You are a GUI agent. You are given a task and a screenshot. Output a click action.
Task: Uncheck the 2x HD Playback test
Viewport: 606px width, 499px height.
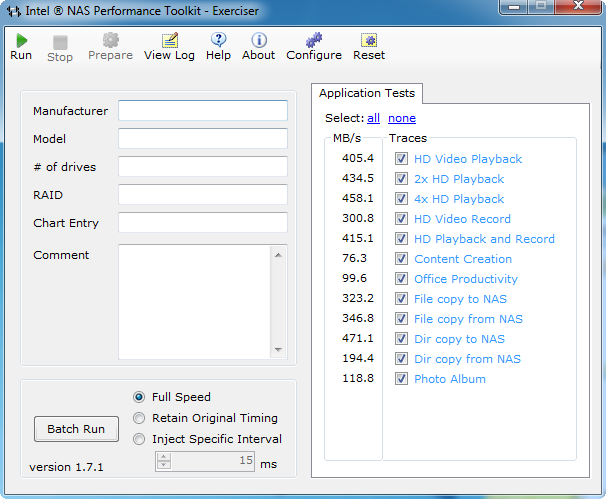tap(401, 179)
